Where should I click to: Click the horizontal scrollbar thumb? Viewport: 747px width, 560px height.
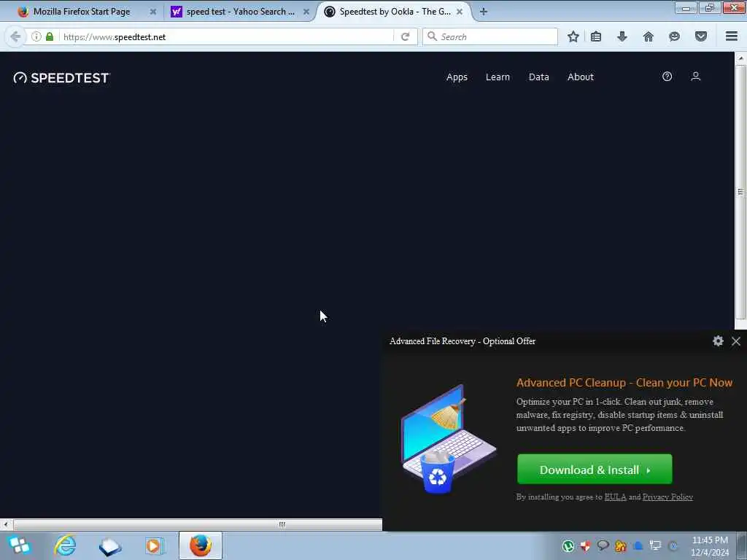(198, 524)
